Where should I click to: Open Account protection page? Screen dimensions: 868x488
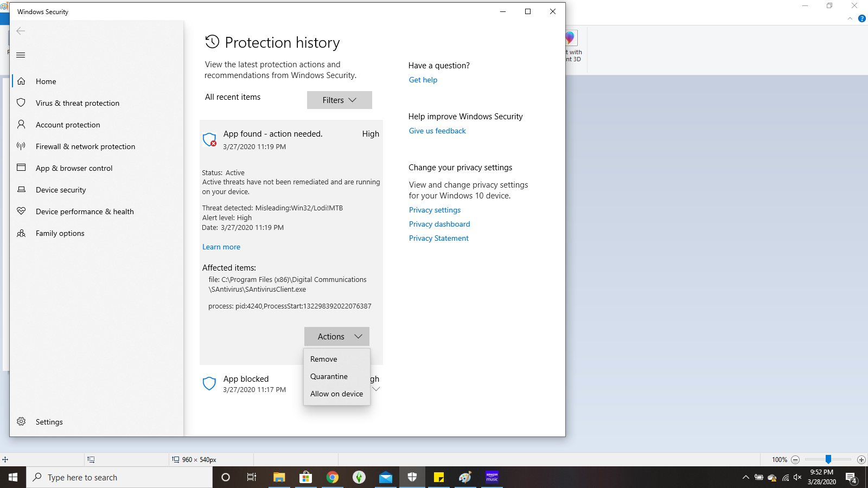97,125
